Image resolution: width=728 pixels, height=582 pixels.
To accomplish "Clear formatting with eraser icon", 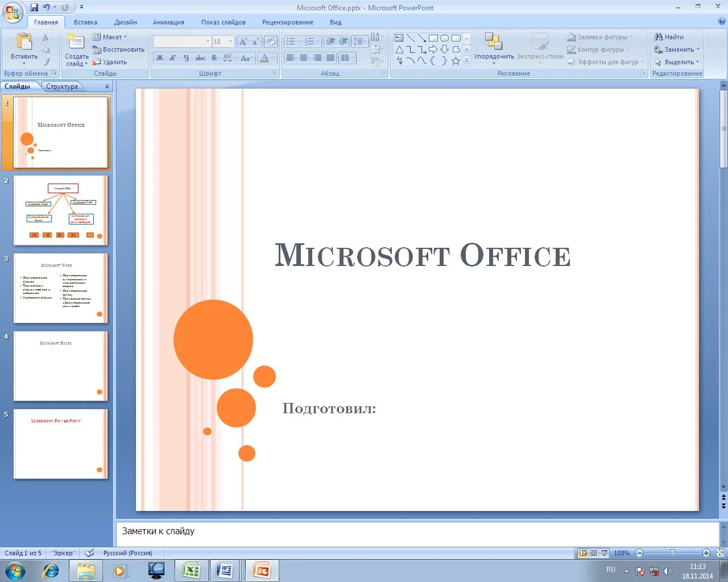I will coord(271,41).
